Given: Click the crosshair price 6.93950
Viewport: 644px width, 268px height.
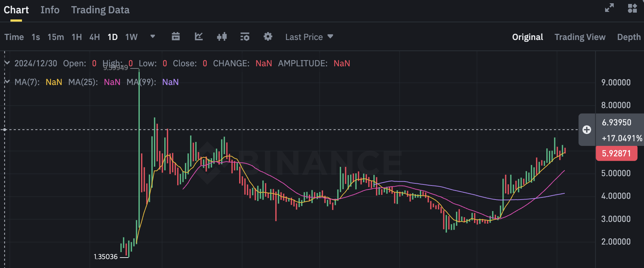Looking at the screenshot, I should [617, 122].
